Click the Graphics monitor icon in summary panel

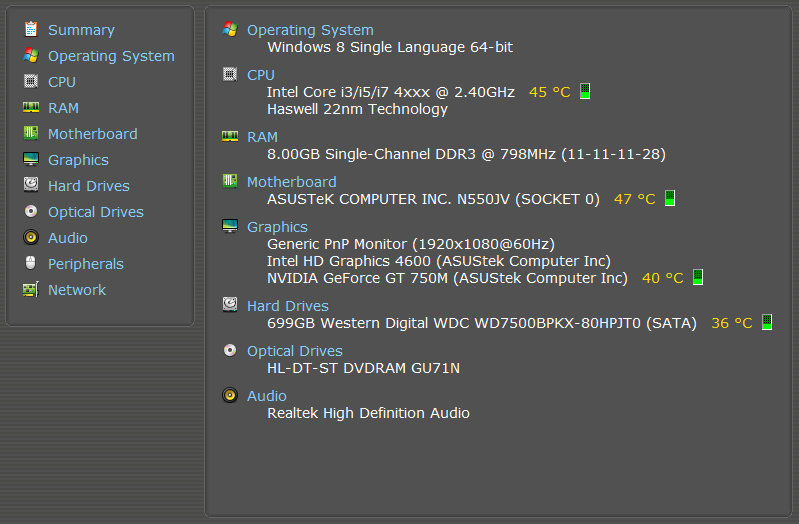click(230, 226)
